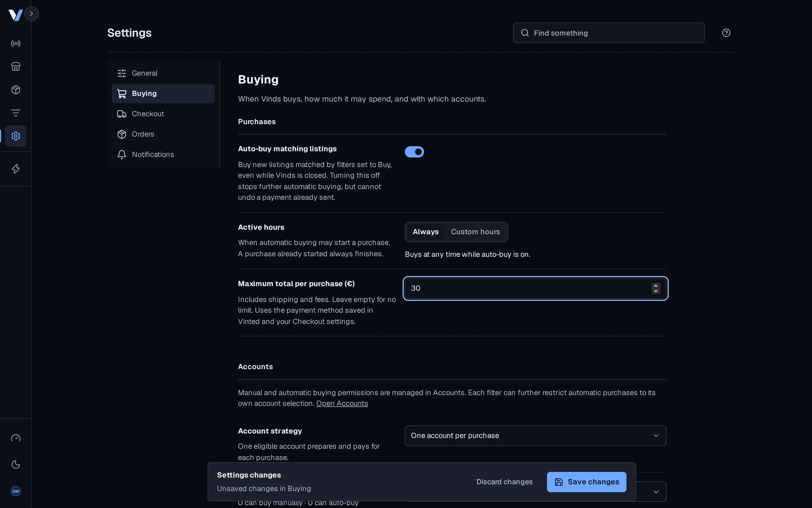Select Custom hours option
Screen dimensions: 812x508
tap(475, 232)
